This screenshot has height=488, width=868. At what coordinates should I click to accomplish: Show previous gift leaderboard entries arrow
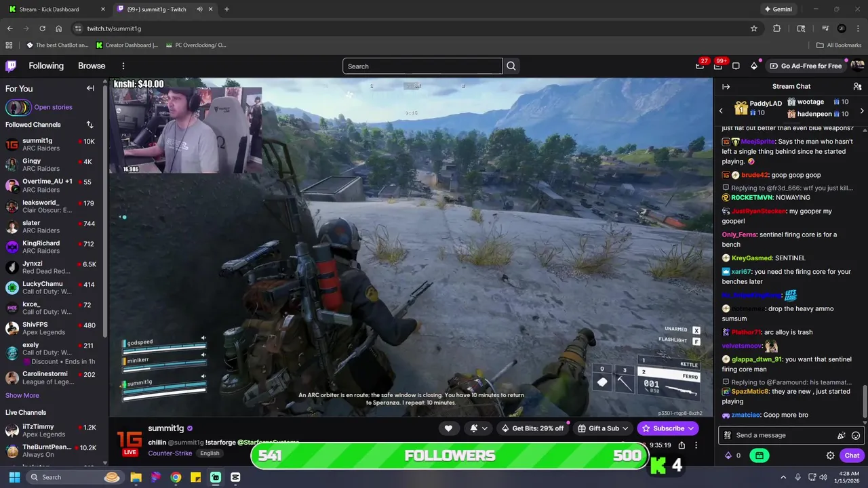pyautogui.click(x=720, y=110)
